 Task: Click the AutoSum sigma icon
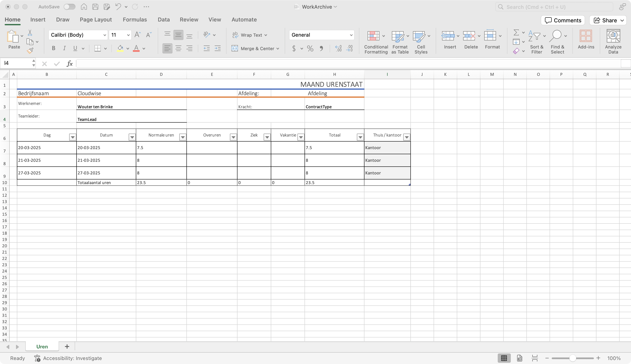pyautogui.click(x=516, y=32)
